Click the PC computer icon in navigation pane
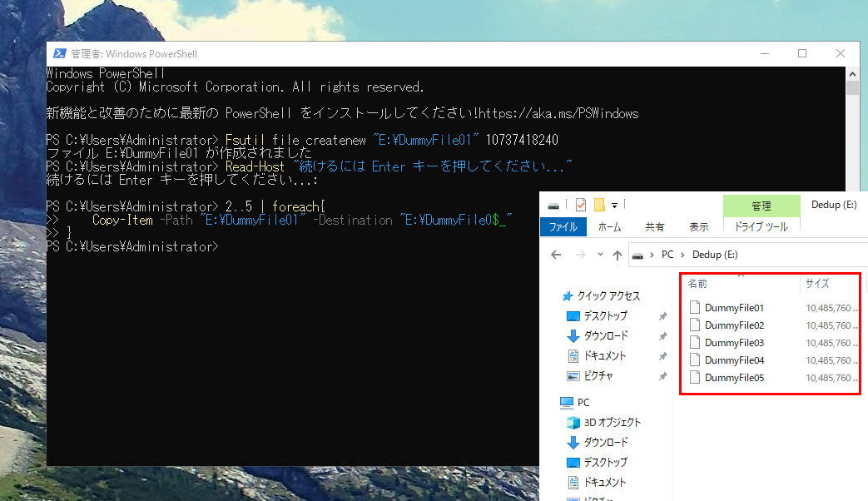 pyautogui.click(x=566, y=403)
